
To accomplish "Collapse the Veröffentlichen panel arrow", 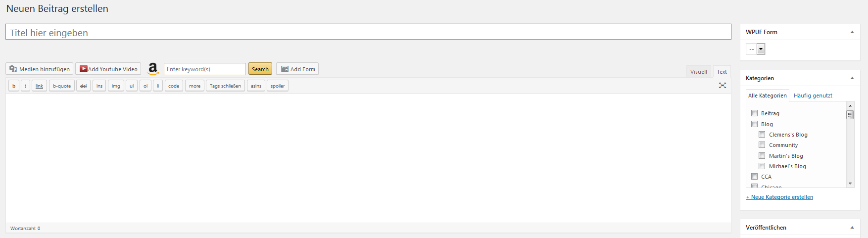I will click(x=852, y=228).
